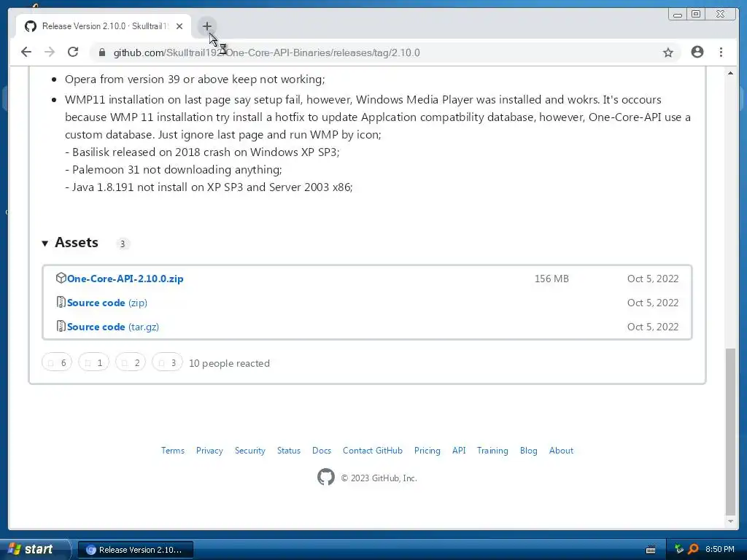This screenshot has width=747, height=560.
Task: Toggle the reaction with count 2
Action: click(x=130, y=362)
